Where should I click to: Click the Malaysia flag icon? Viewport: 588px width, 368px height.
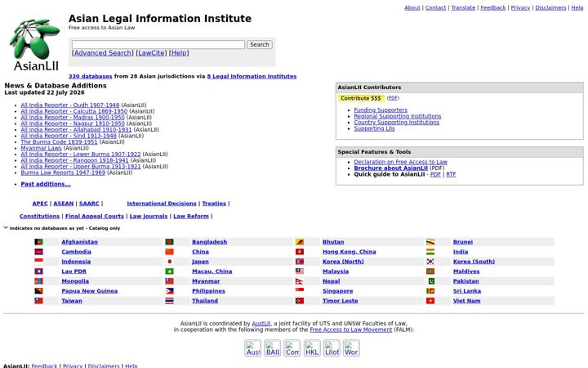point(300,272)
